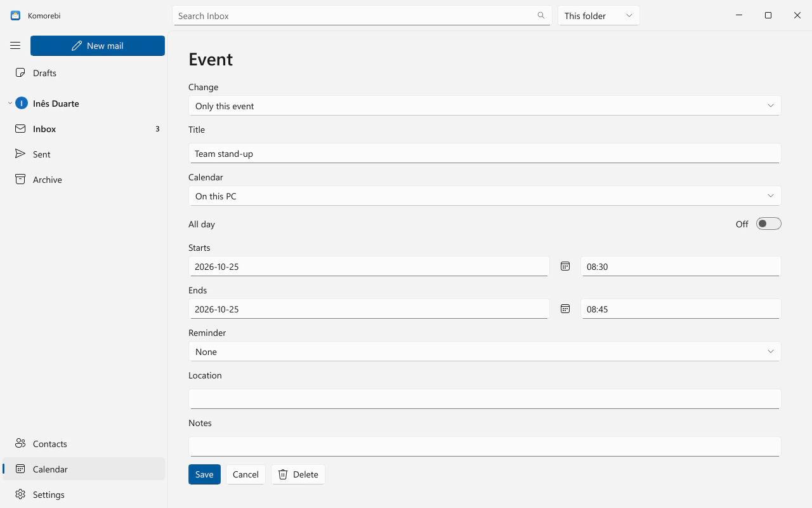Open the This folder search scope dropdown

click(x=599, y=15)
